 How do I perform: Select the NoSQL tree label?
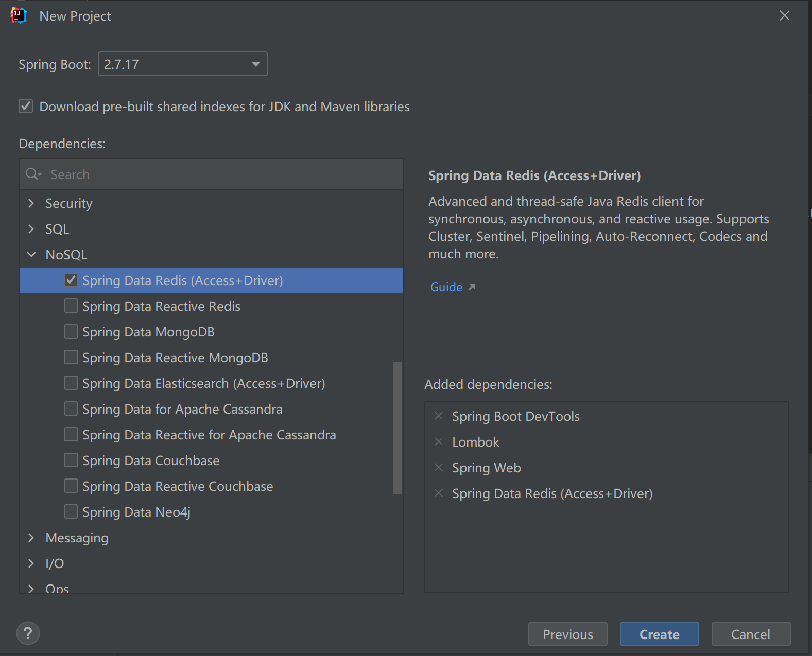[66, 255]
